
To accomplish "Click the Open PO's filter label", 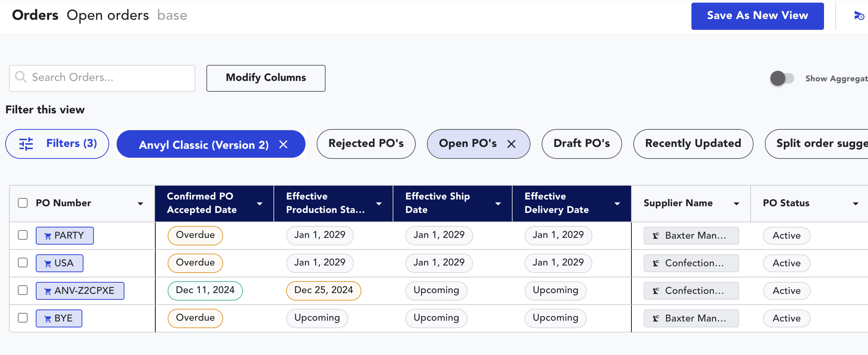I will pyautogui.click(x=468, y=143).
